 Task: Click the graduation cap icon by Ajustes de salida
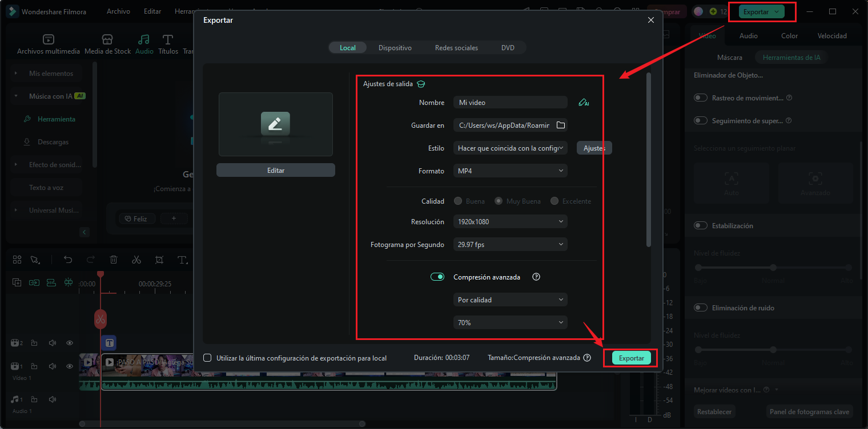point(421,84)
